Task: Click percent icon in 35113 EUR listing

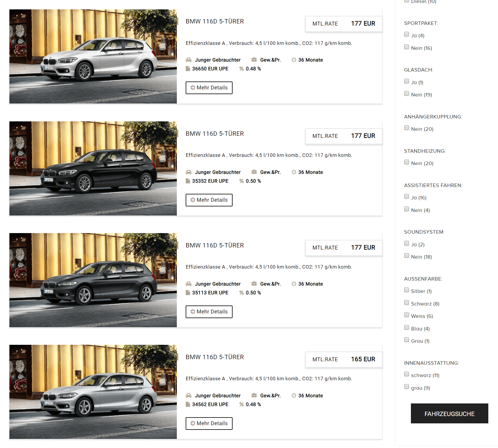Action: pyautogui.click(x=241, y=293)
